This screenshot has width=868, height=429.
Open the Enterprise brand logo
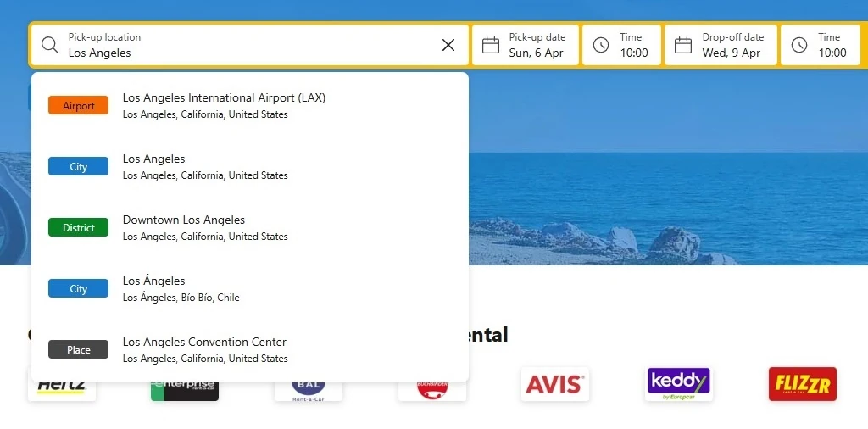pos(185,390)
